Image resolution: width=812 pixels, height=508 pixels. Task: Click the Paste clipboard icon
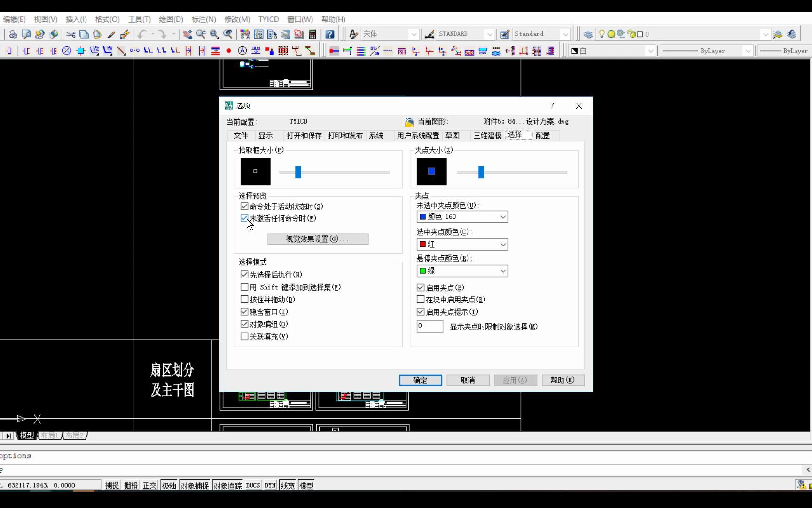point(97,34)
